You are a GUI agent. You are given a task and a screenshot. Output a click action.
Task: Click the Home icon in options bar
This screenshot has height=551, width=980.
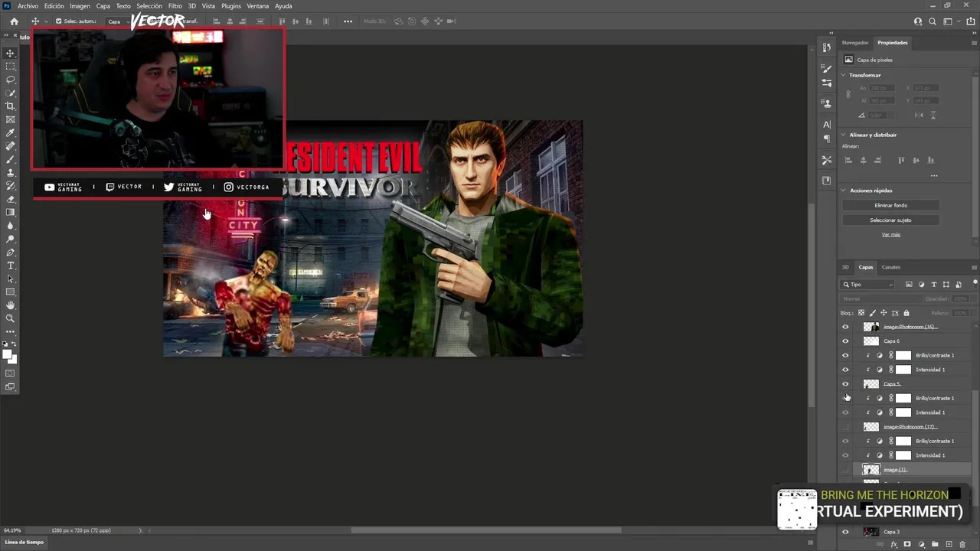coord(14,21)
